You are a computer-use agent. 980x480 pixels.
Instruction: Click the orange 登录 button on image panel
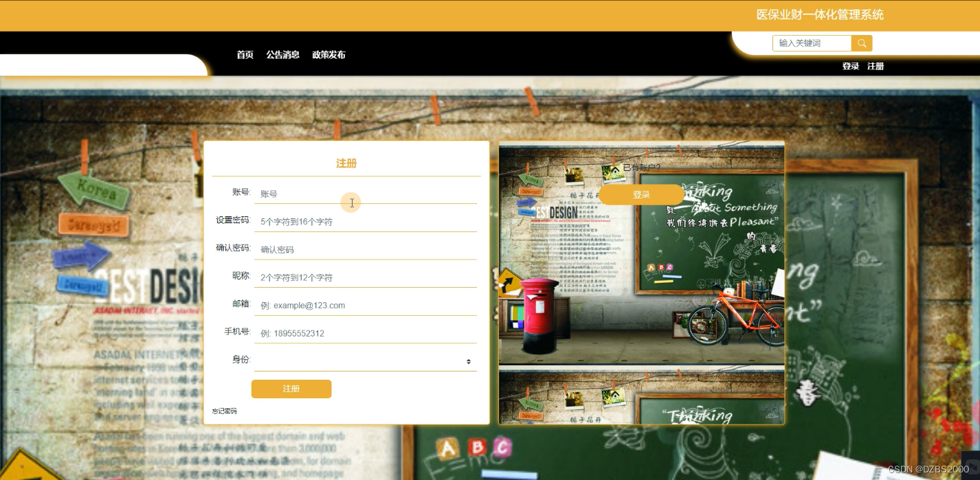click(x=641, y=195)
